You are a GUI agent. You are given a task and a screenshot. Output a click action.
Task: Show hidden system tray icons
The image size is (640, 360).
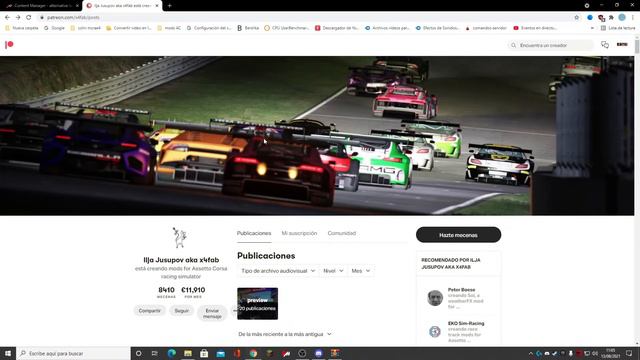point(531,353)
